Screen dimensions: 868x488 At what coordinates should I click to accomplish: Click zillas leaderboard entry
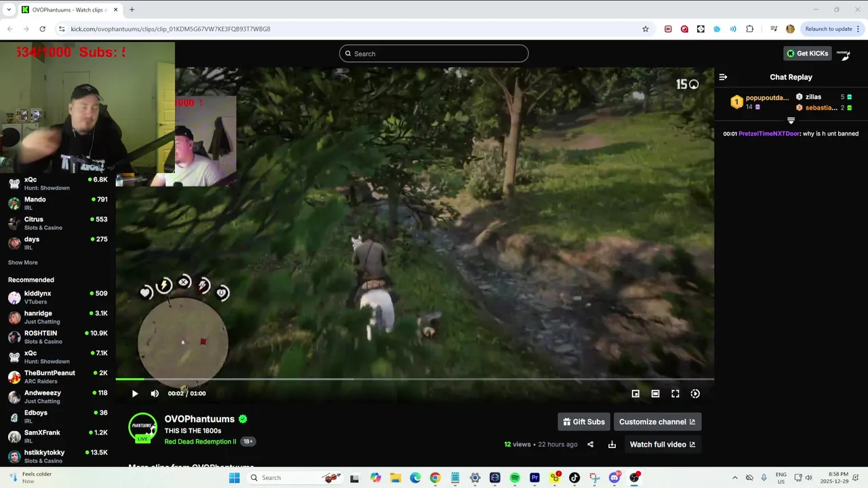click(x=824, y=97)
